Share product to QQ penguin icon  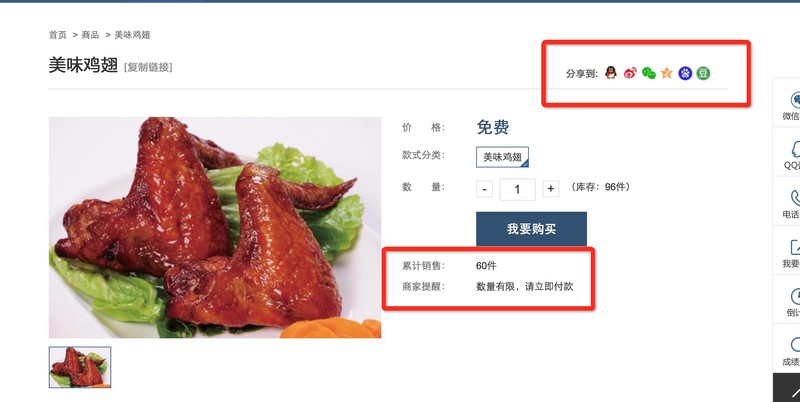point(611,73)
